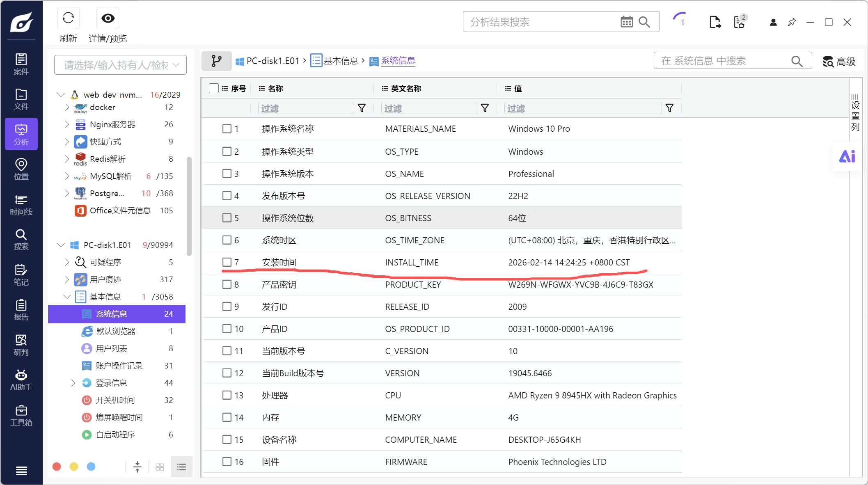Screen dimensions: 868x485
Task: Click the 在 系统信息 中搜索 field
Action: tap(733, 61)
